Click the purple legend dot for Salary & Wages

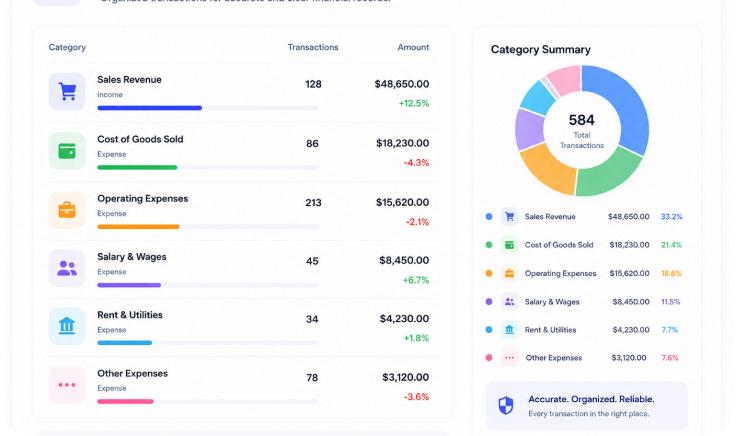[x=489, y=302]
